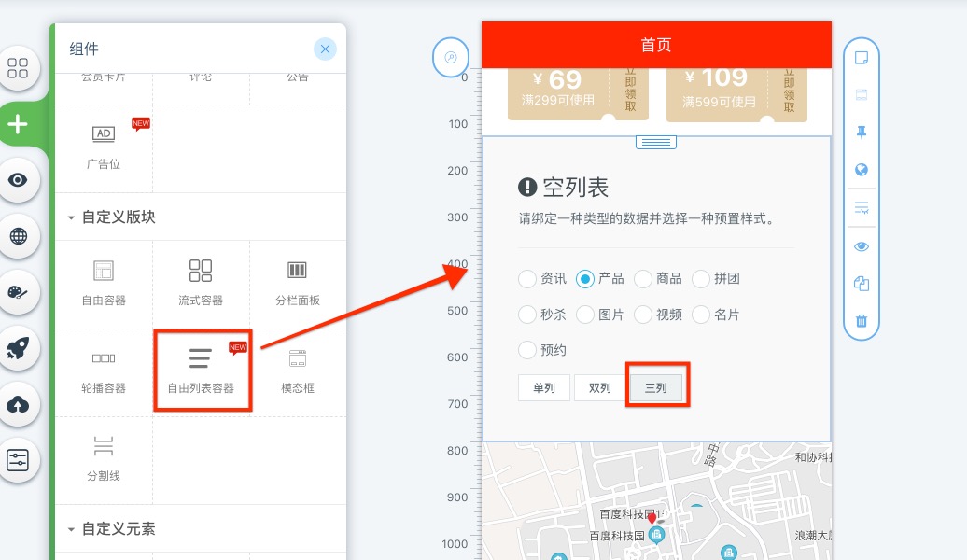Open the palette theme icon in sidebar
This screenshot has width=967, height=560.
19,292
